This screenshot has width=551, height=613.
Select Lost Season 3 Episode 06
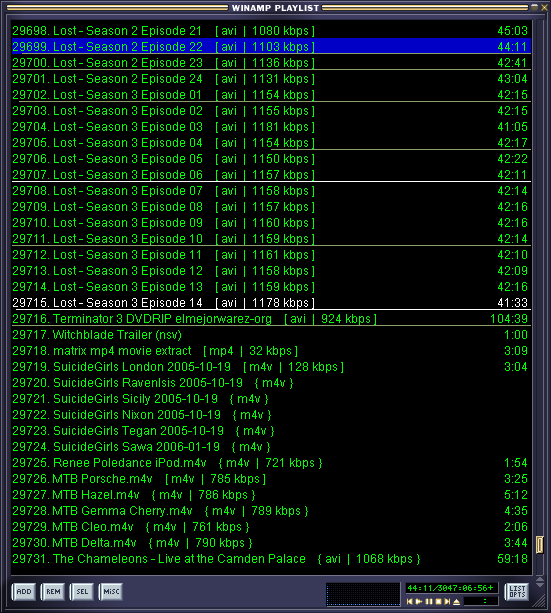pos(271,175)
